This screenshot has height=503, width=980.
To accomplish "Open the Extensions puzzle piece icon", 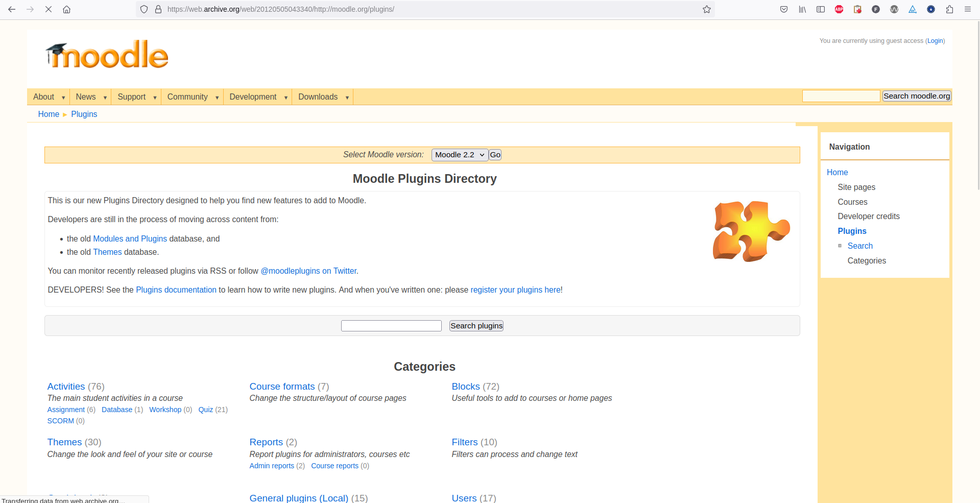I will [x=949, y=9].
